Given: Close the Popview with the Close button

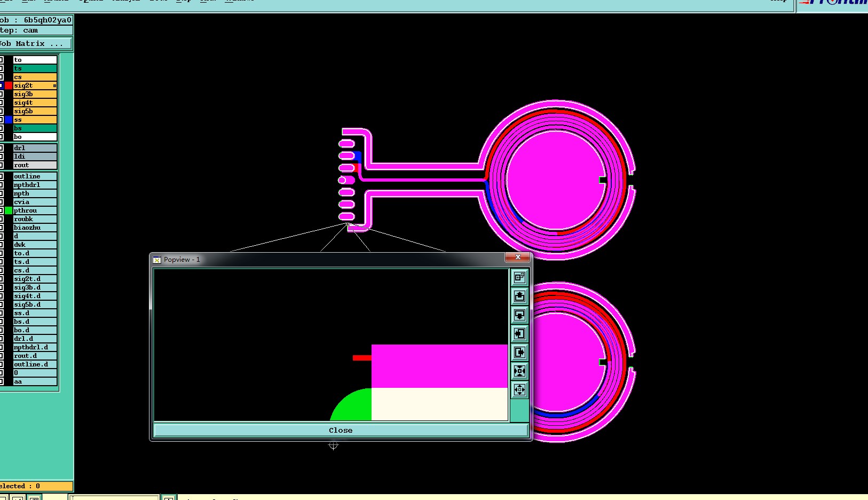Looking at the screenshot, I should (341, 430).
